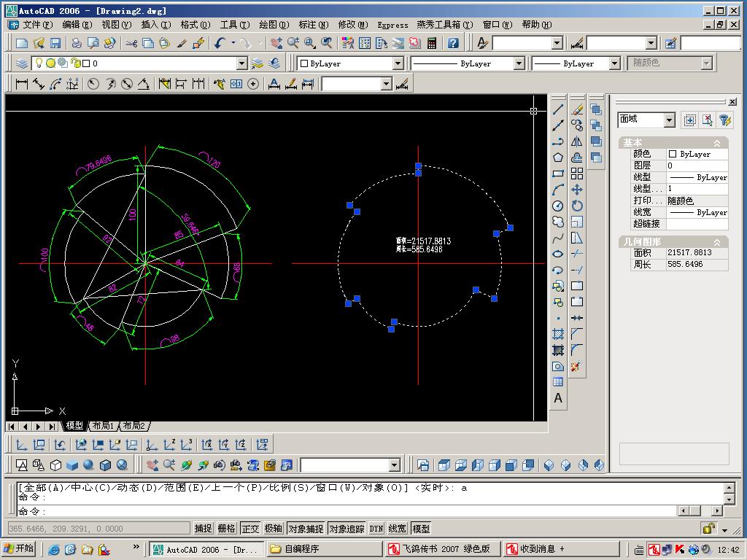Switch to the 布局2 layout tab
The height and width of the screenshot is (560, 747).
(133, 426)
